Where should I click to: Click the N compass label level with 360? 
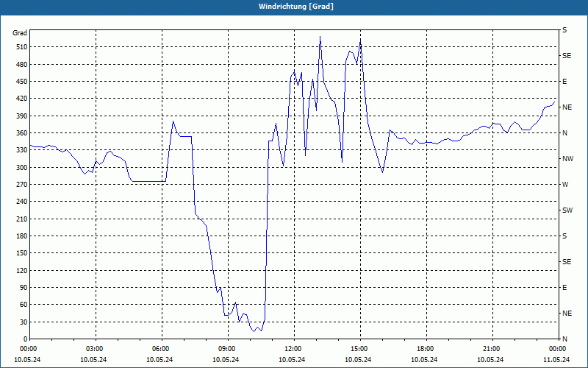coord(564,133)
